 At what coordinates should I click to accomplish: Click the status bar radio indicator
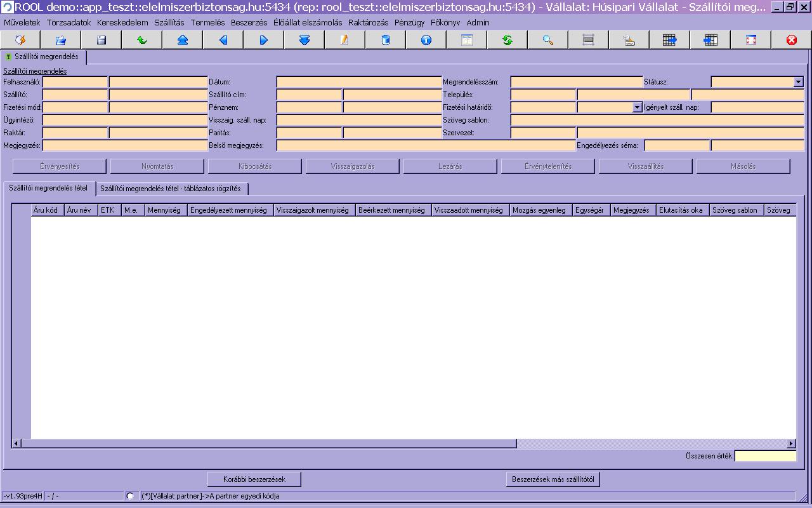(130, 496)
